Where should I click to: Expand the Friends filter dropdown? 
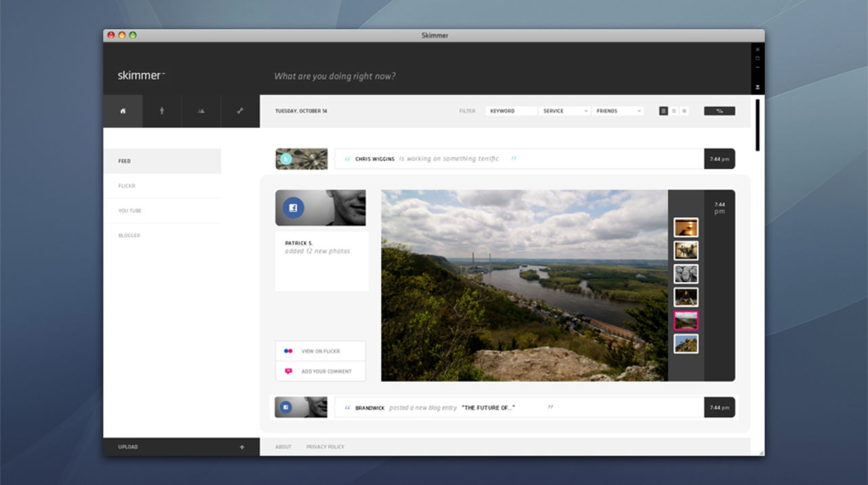[618, 111]
